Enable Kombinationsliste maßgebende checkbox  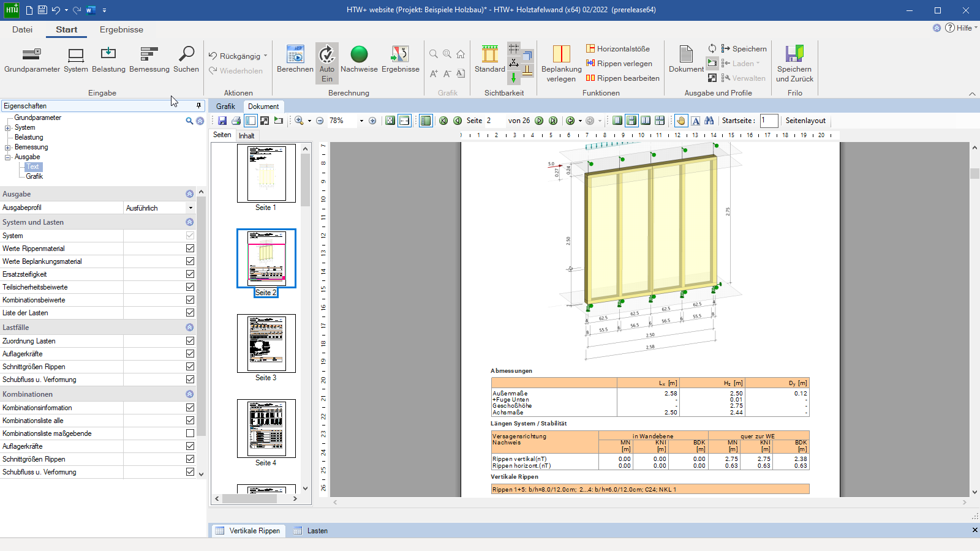pos(190,433)
